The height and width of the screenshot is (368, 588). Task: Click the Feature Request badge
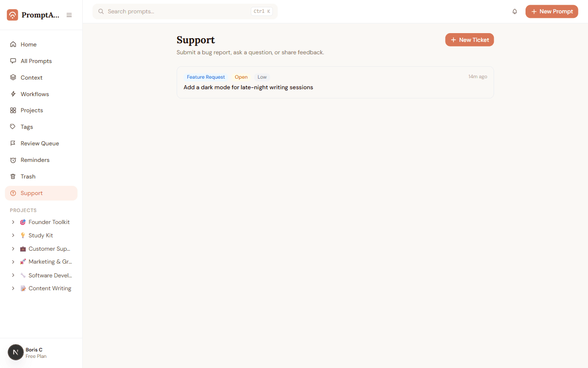206,77
